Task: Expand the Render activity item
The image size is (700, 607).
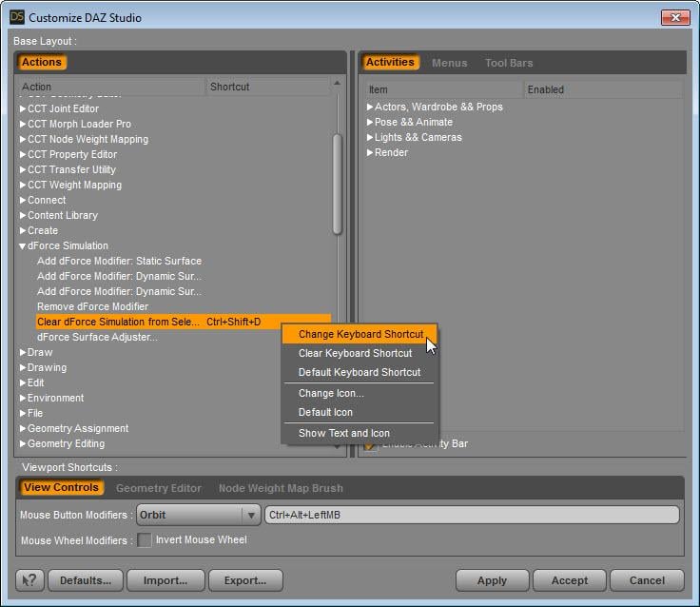Action: (370, 152)
